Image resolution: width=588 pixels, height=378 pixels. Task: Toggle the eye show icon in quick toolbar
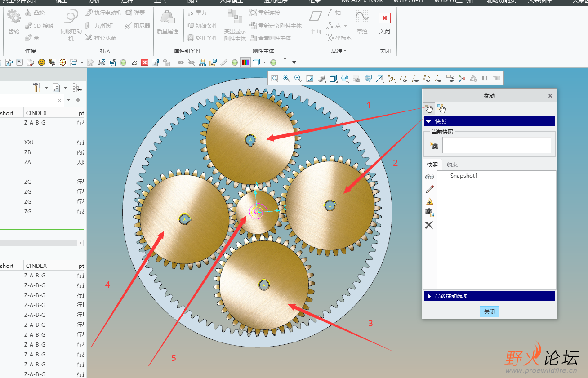[x=181, y=62]
